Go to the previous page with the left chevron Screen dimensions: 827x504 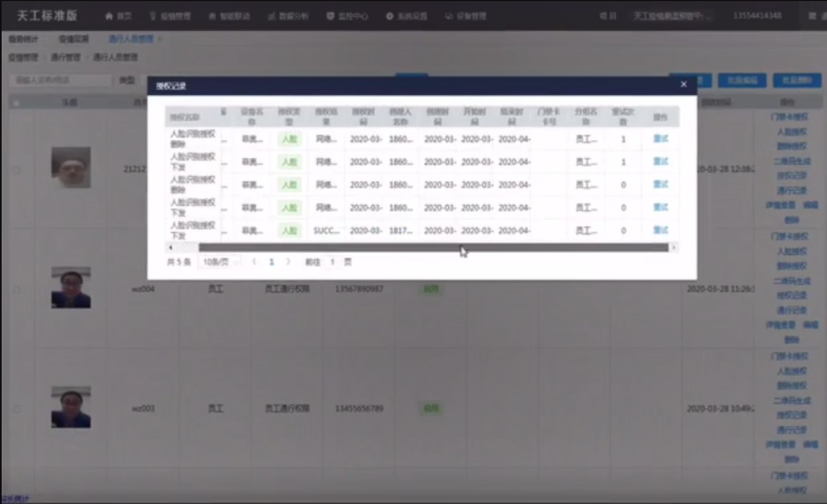(255, 263)
